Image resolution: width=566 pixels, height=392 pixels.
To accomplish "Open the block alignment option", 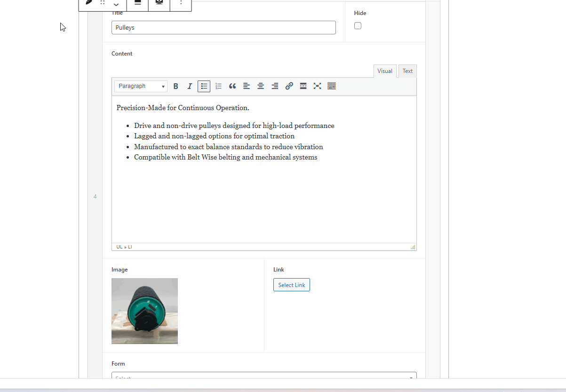I will tap(138, 3).
